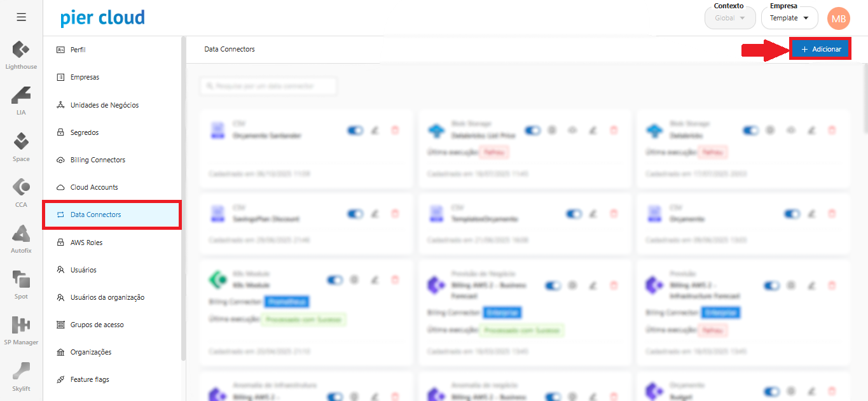The width and height of the screenshot is (868, 401).
Task: Select Billing Connectors from the side menu
Action: pos(97,160)
